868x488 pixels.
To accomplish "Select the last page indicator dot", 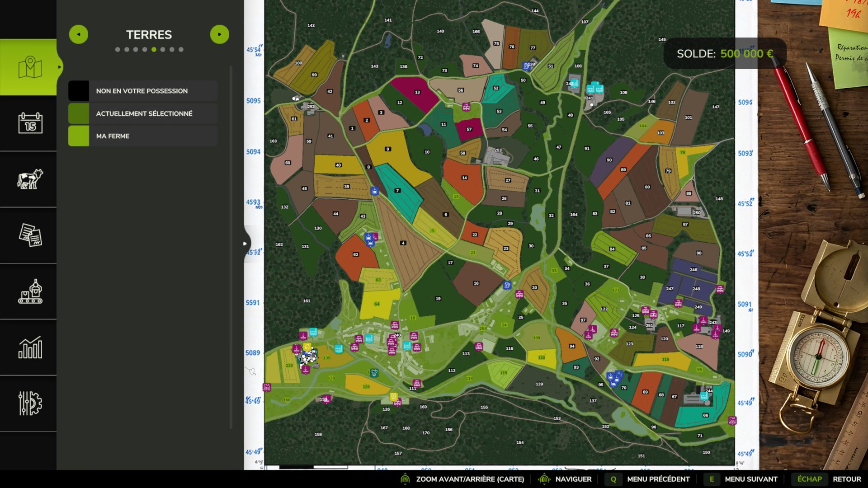I will (181, 50).
